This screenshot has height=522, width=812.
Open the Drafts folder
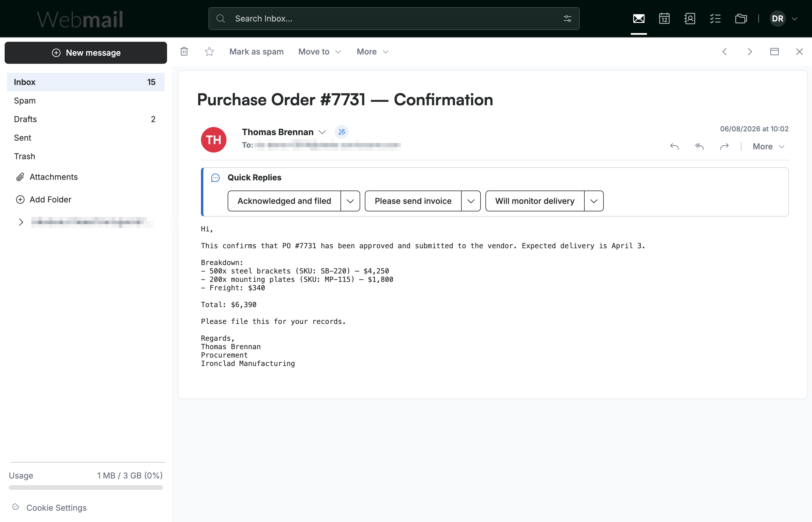(x=86, y=119)
